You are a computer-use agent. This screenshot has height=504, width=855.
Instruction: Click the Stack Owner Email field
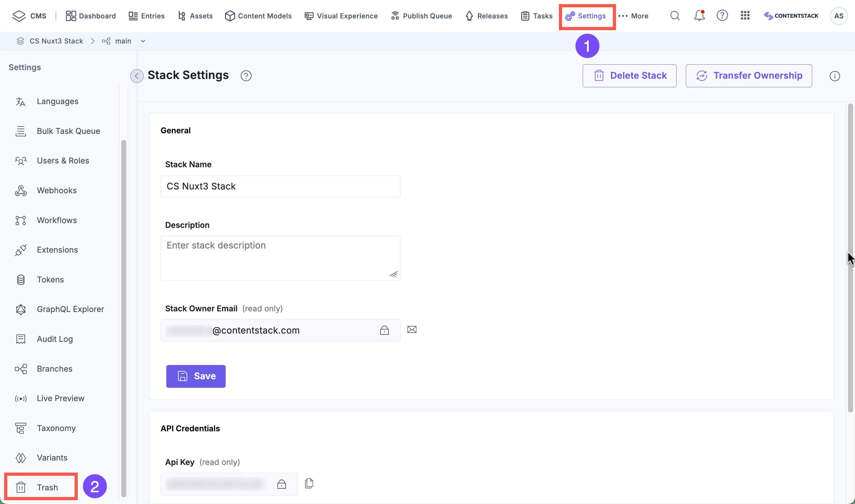(x=281, y=330)
